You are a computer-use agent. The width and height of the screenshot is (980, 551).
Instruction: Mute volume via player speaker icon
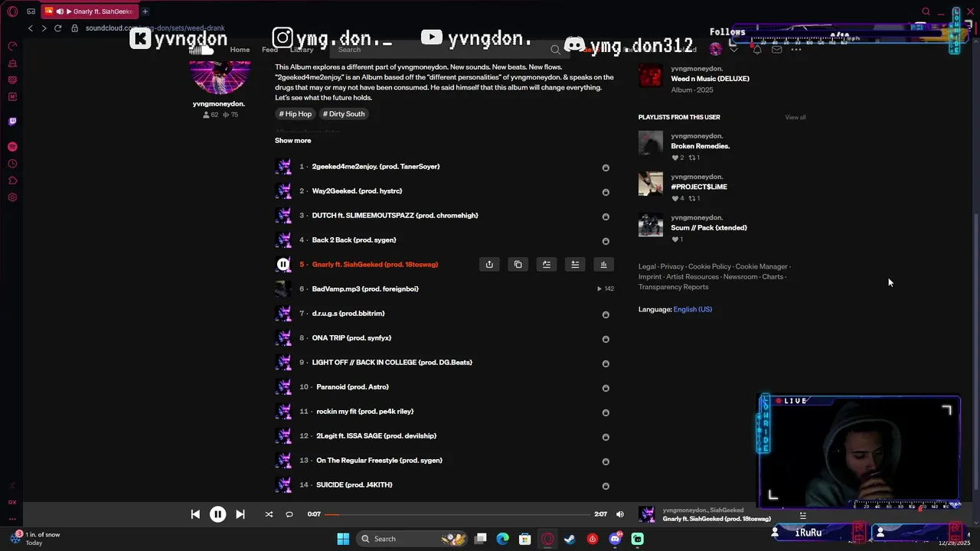point(620,514)
